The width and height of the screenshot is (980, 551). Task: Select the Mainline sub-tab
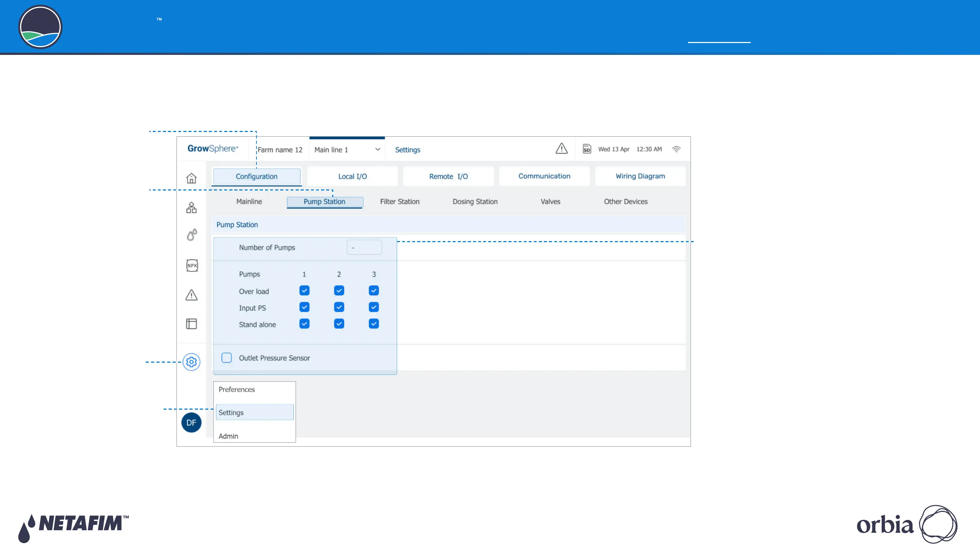click(249, 202)
